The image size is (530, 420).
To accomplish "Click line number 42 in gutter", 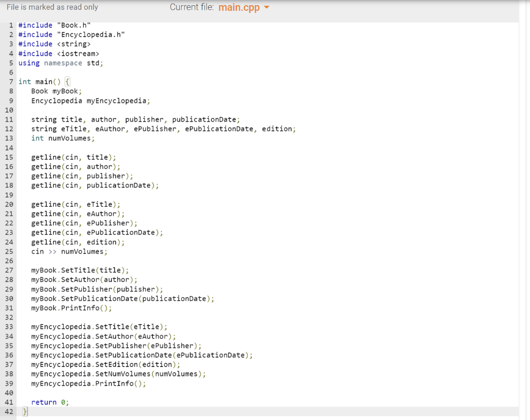I will click(x=9, y=411).
